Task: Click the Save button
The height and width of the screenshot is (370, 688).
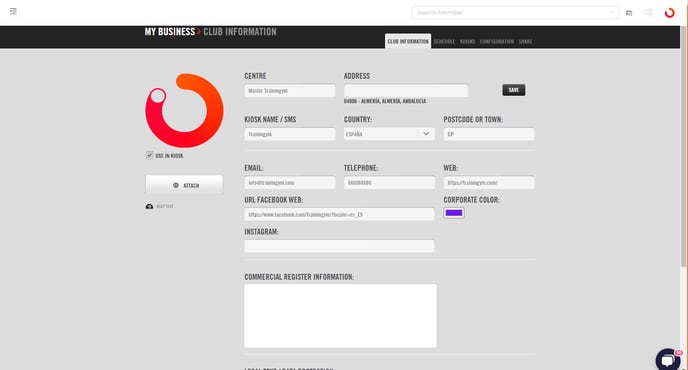Action: click(513, 90)
